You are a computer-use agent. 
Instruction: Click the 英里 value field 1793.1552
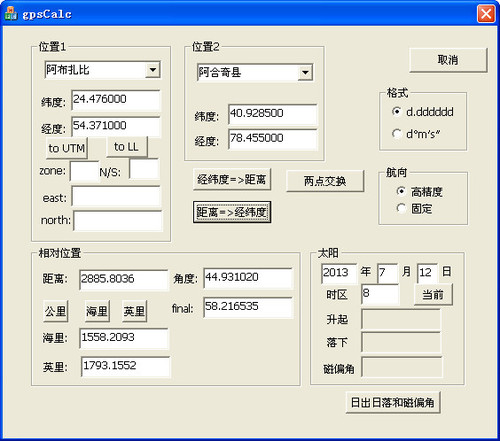point(125,367)
